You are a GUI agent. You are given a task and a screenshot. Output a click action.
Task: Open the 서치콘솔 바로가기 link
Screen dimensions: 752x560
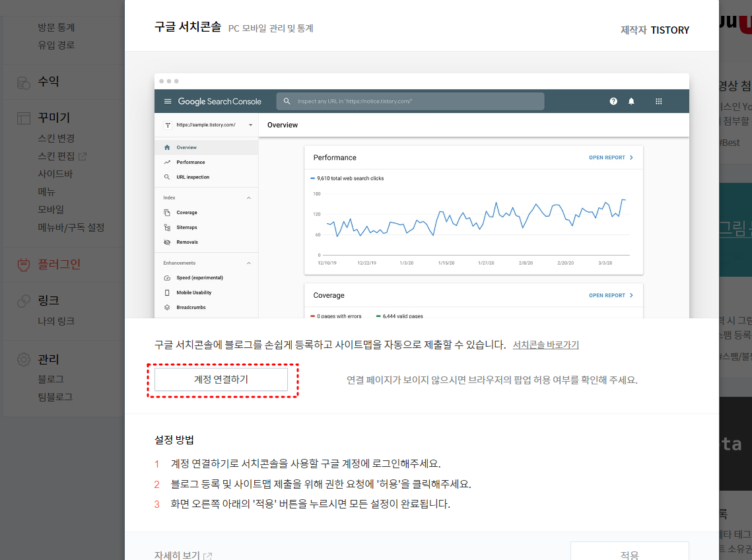coord(545,345)
